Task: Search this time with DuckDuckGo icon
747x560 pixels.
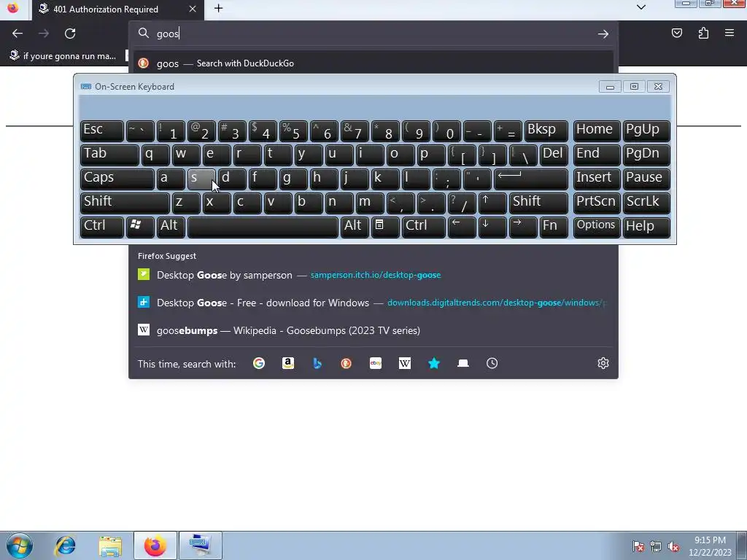Action: 347,363
